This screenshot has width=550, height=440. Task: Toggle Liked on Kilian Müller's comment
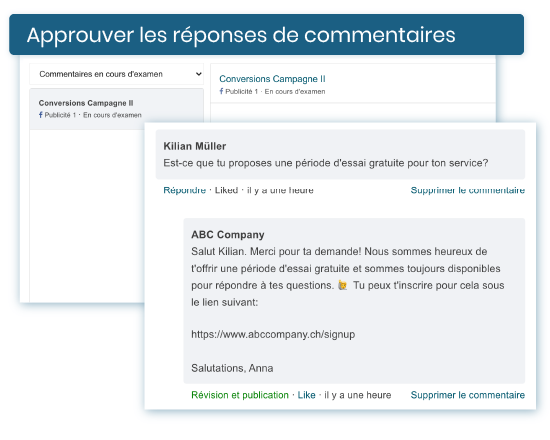226,190
